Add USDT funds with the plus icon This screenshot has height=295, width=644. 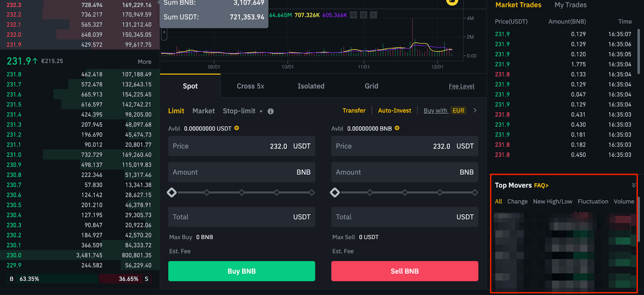[237, 128]
